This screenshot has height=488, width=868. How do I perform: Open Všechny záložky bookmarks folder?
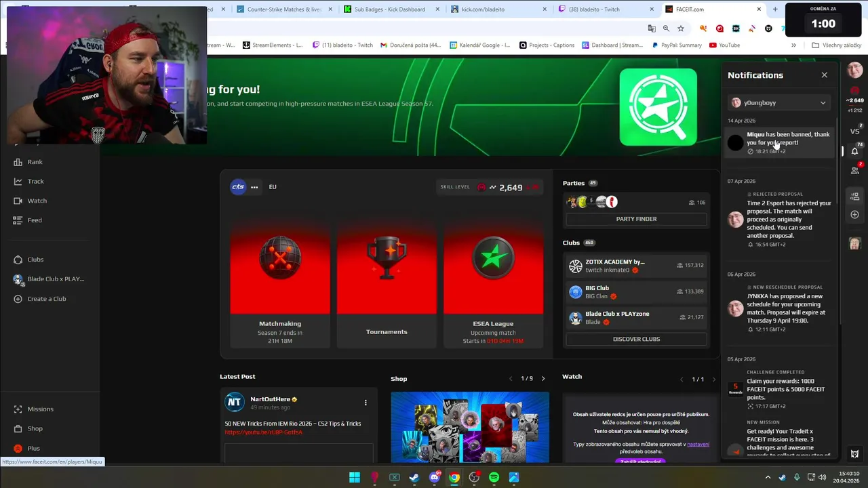836,45
